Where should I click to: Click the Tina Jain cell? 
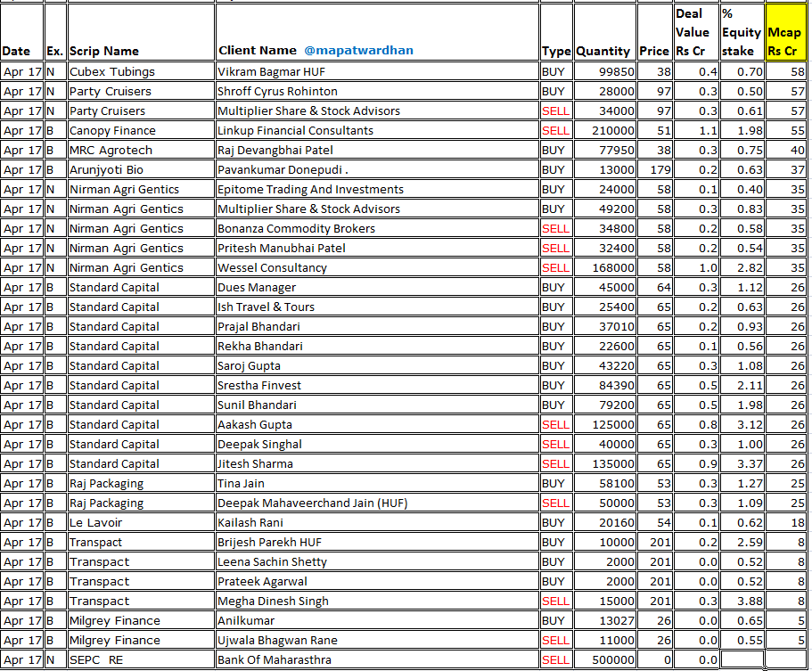click(x=377, y=484)
